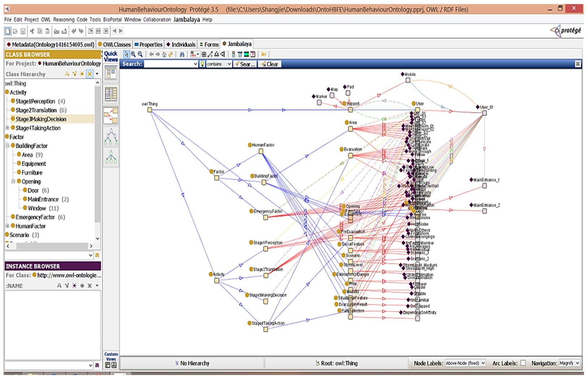
Task: Enable the Arc Labels checkbox
Action: click(x=523, y=363)
